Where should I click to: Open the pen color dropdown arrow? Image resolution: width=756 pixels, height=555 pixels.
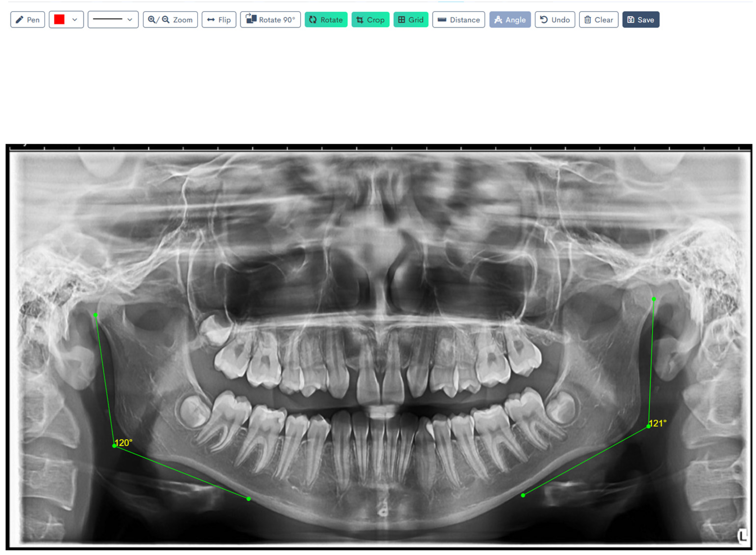(x=74, y=20)
